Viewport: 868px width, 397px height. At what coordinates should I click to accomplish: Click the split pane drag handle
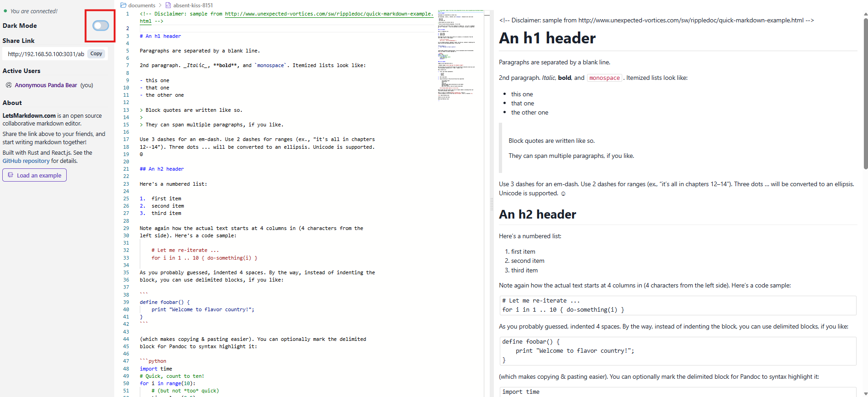pyautogui.click(x=492, y=204)
